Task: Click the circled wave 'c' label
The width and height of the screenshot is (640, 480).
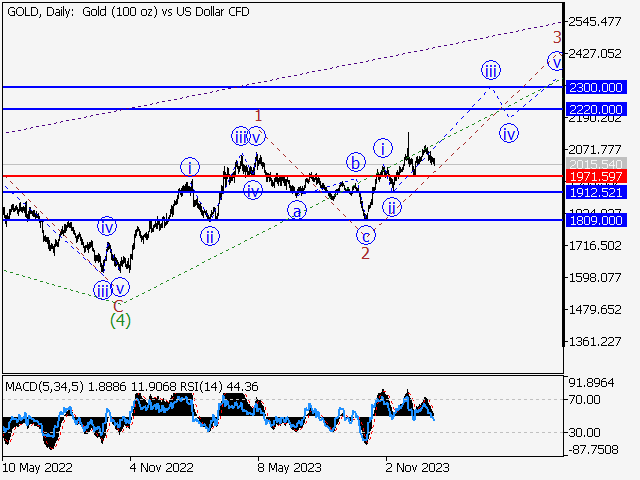Action: click(366, 235)
